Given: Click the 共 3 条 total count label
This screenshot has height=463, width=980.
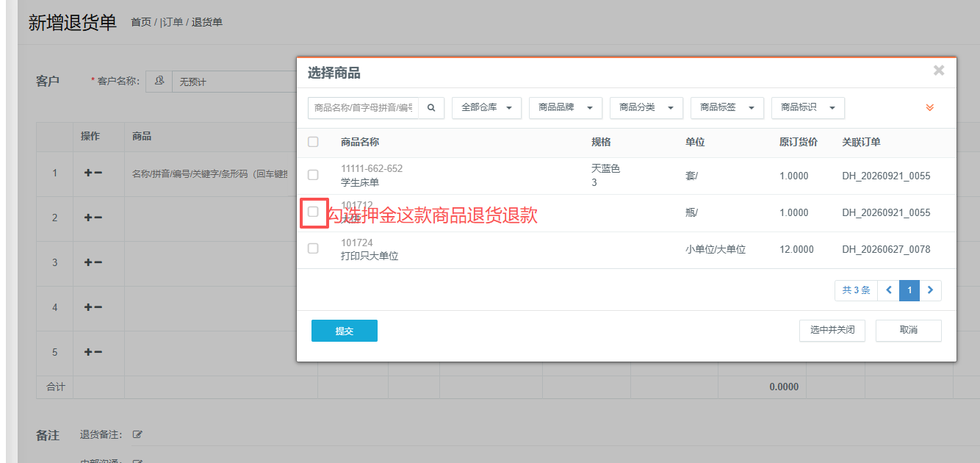Looking at the screenshot, I should click(857, 290).
